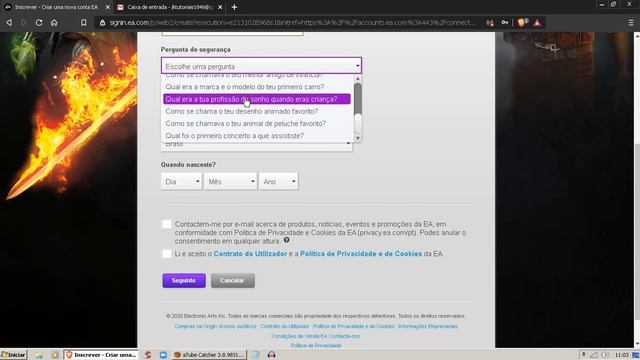640x360 pixels.
Task: Open saved passwords key icon
Action: pos(505,22)
